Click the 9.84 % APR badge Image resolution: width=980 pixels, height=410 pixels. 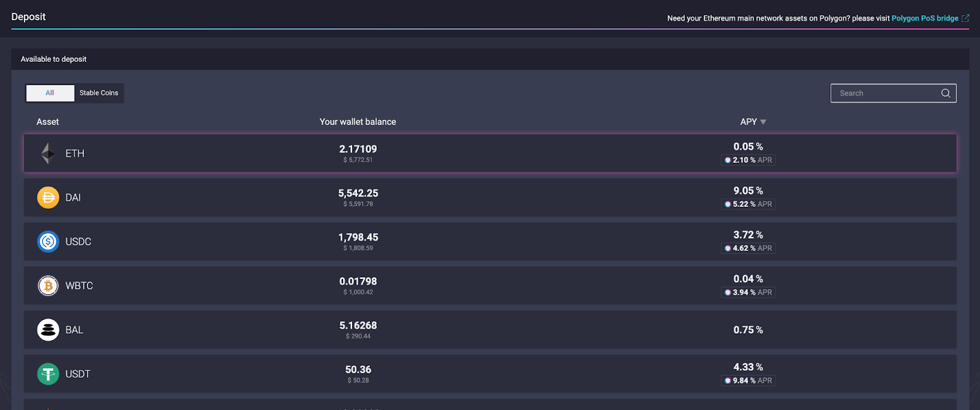pyautogui.click(x=748, y=381)
